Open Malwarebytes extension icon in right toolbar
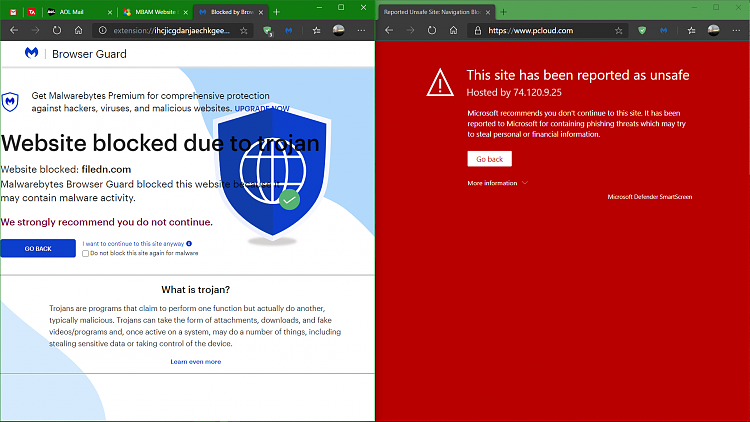Viewport: 750px width, 422px height. tap(663, 31)
